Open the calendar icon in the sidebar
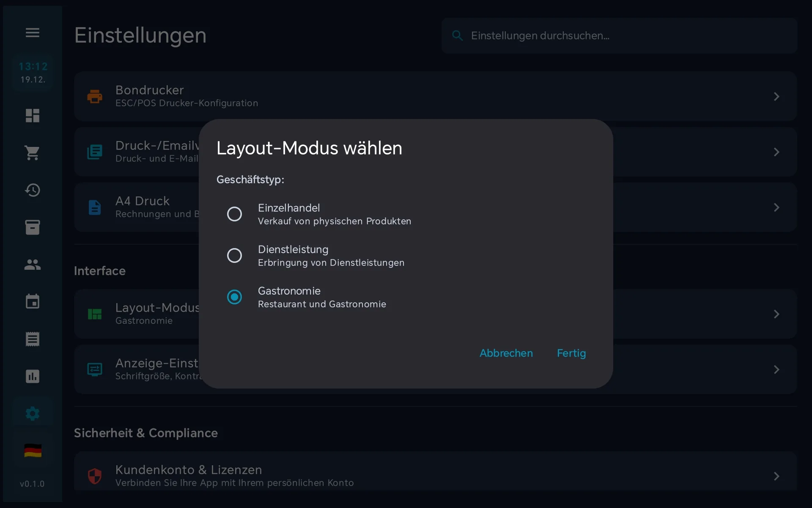Viewport: 812px width, 508px height. coord(33,301)
